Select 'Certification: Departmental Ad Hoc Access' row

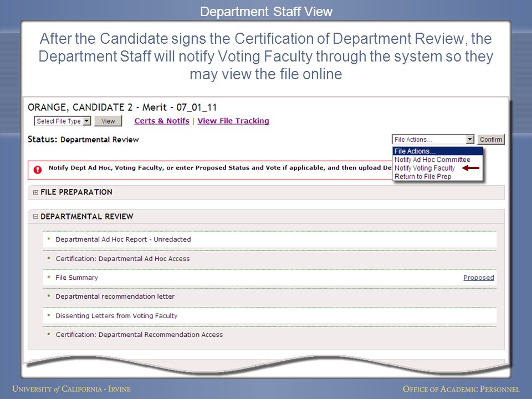point(269,259)
